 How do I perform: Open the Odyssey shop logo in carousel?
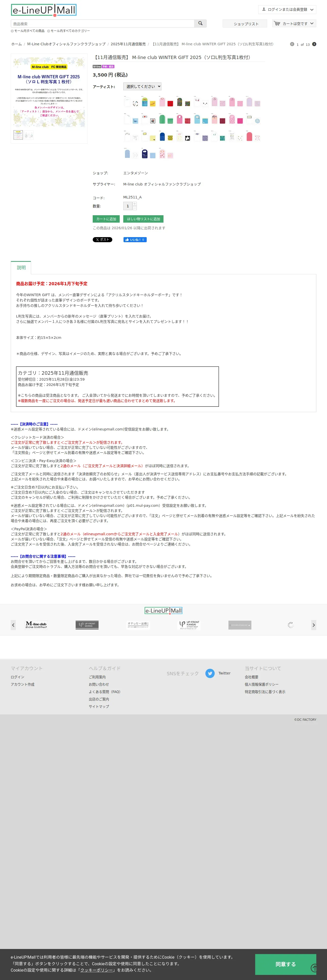(x=138, y=625)
